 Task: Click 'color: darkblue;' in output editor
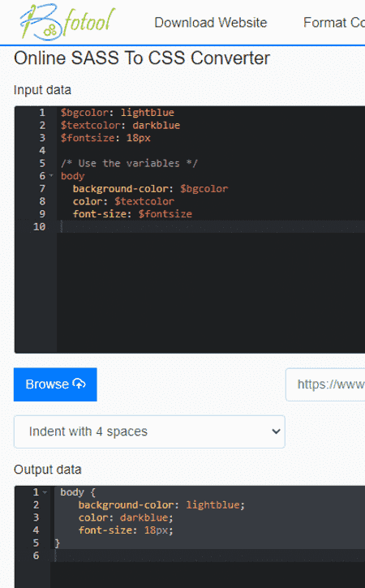click(126, 517)
